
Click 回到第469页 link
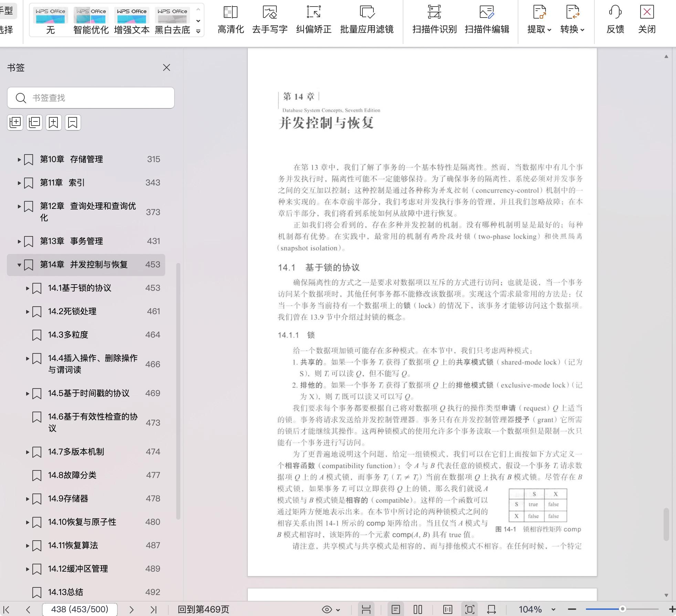[x=203, y=609]
